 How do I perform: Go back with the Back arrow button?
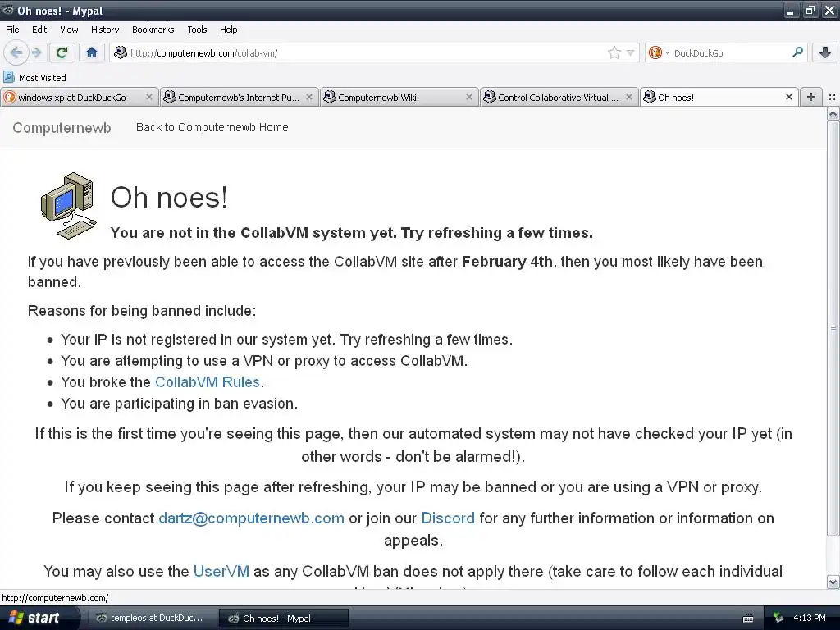(16, 52)
